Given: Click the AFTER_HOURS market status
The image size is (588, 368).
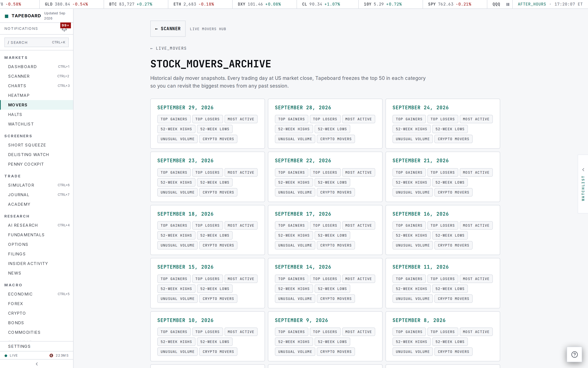Looking at the screenshot, I should (532, 4).
